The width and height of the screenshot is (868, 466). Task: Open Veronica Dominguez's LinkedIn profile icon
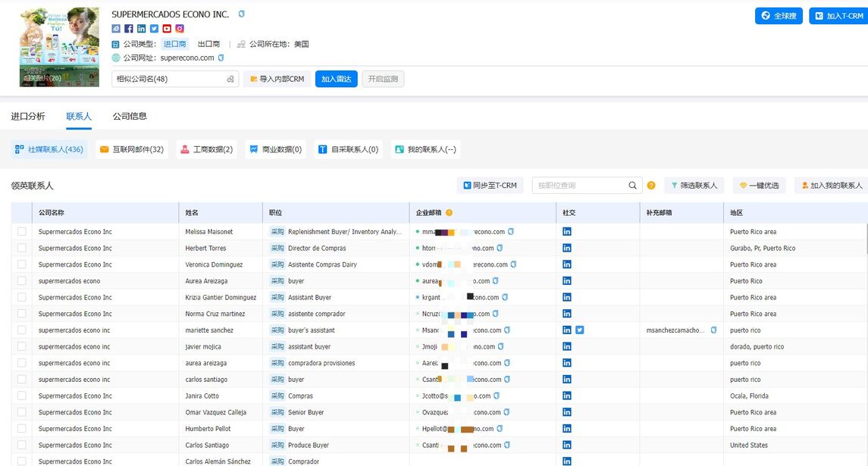click(567, 264)
